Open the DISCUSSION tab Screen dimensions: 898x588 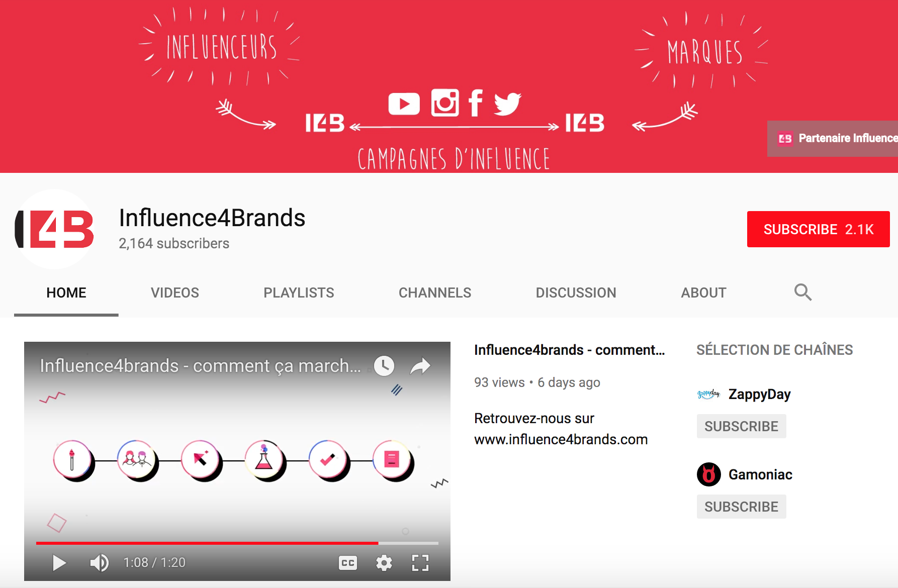[576, 292]
